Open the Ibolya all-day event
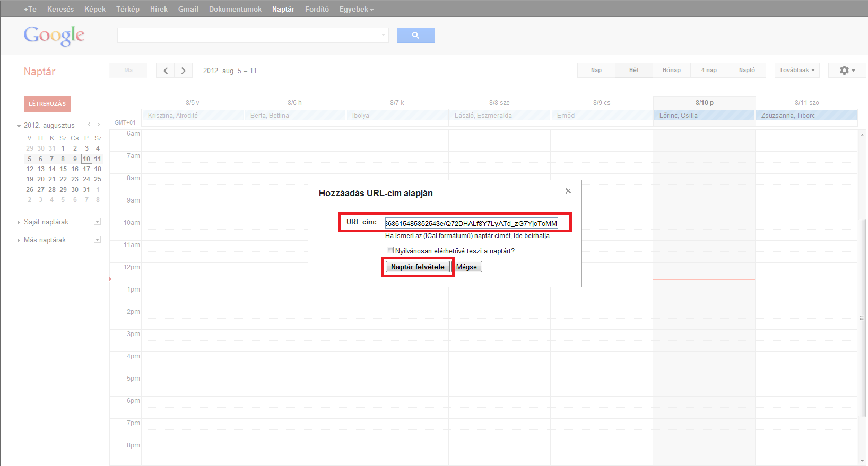The image size is (868, 466). point(397,115)
